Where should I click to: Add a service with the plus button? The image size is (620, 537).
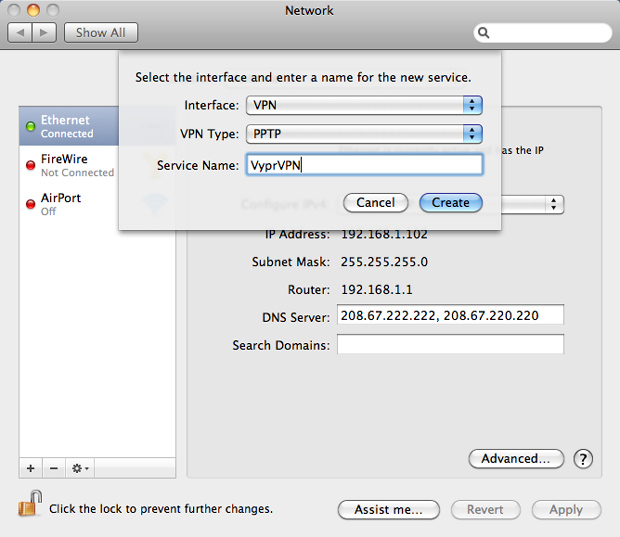tap(31, 469)
